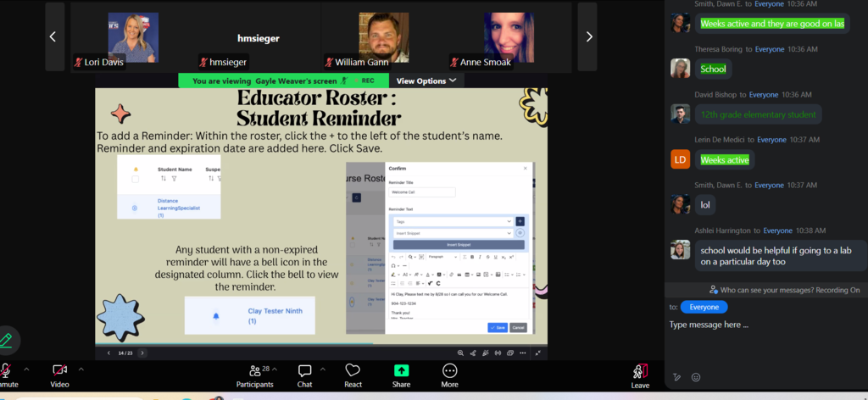Click the slide draw pen icon

[x=485, y=353]
